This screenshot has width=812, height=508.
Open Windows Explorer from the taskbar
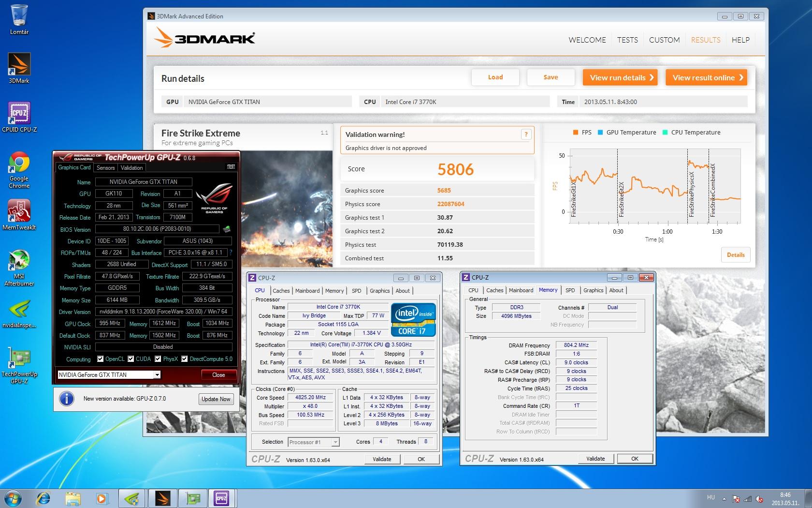point(73,498)
